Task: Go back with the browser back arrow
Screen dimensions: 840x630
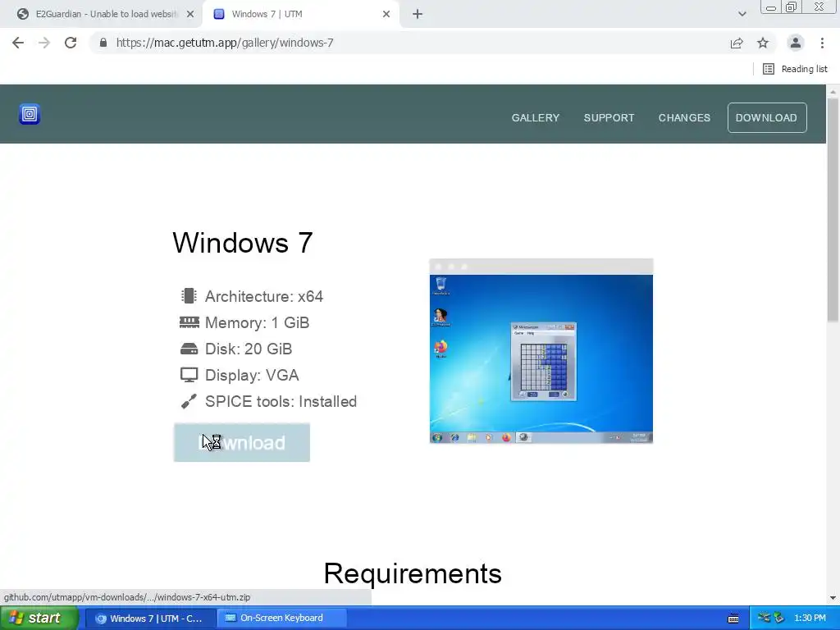Action: click(x=18, y=43)
